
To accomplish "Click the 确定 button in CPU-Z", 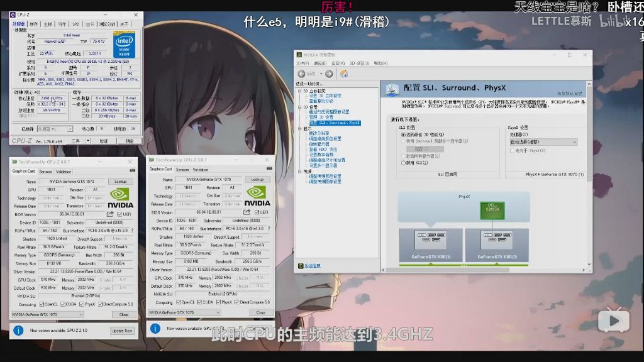I will tap(130, 141).
